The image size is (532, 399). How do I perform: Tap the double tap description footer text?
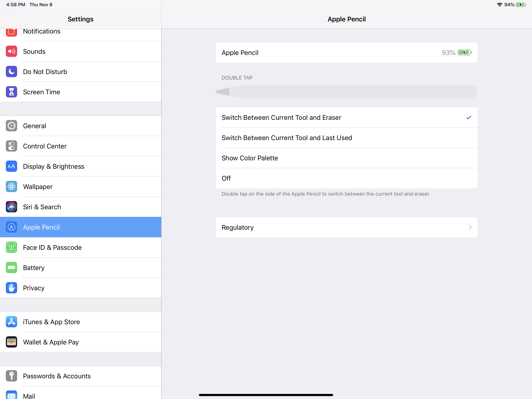tap(326, 194)
